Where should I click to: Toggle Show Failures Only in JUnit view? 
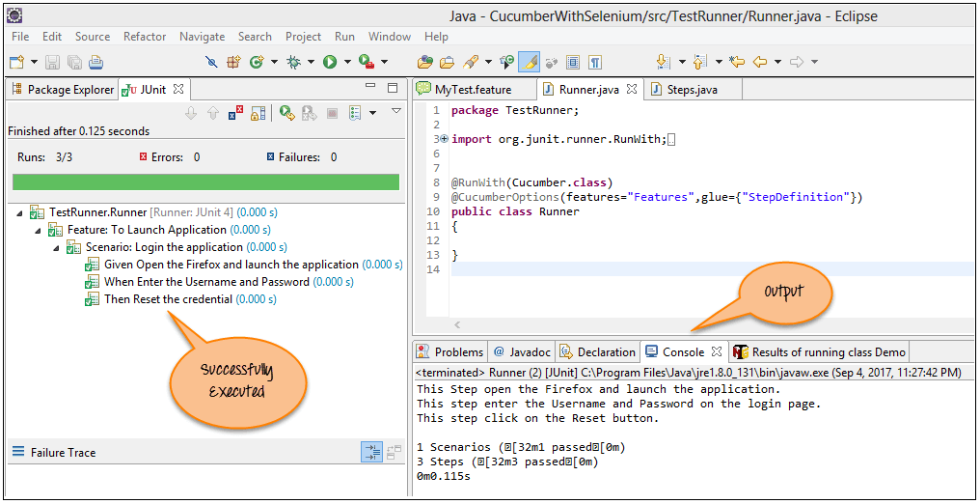pyautogui.click(x=236, y=113)
